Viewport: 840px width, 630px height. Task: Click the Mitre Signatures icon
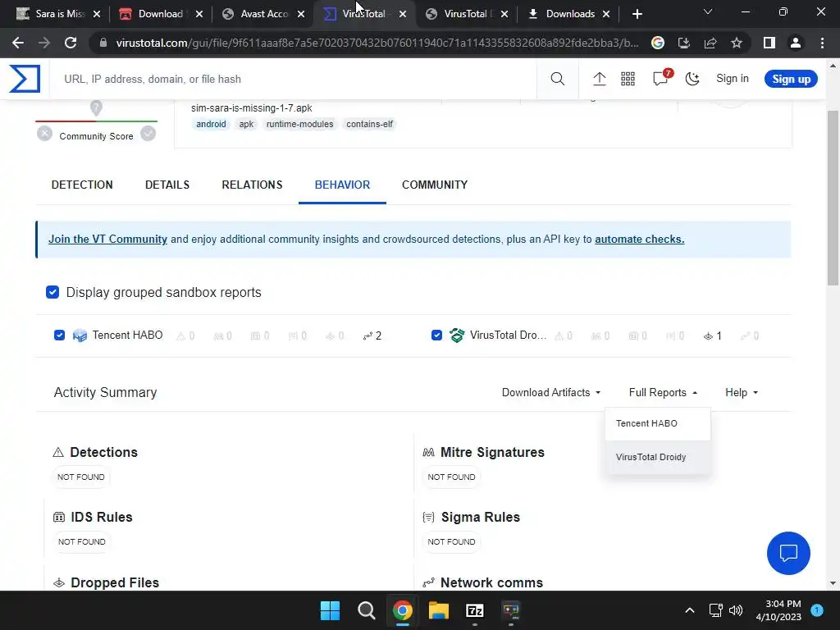click(x=428, y=453)
